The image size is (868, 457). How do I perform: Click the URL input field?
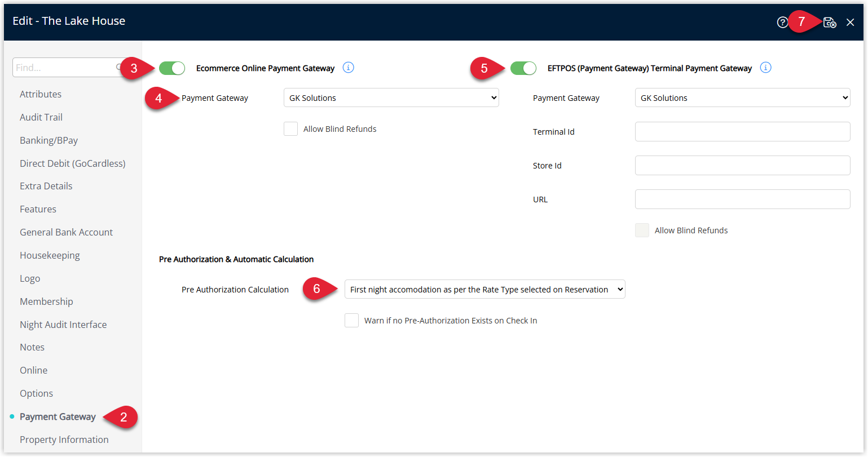pos(743,199)
